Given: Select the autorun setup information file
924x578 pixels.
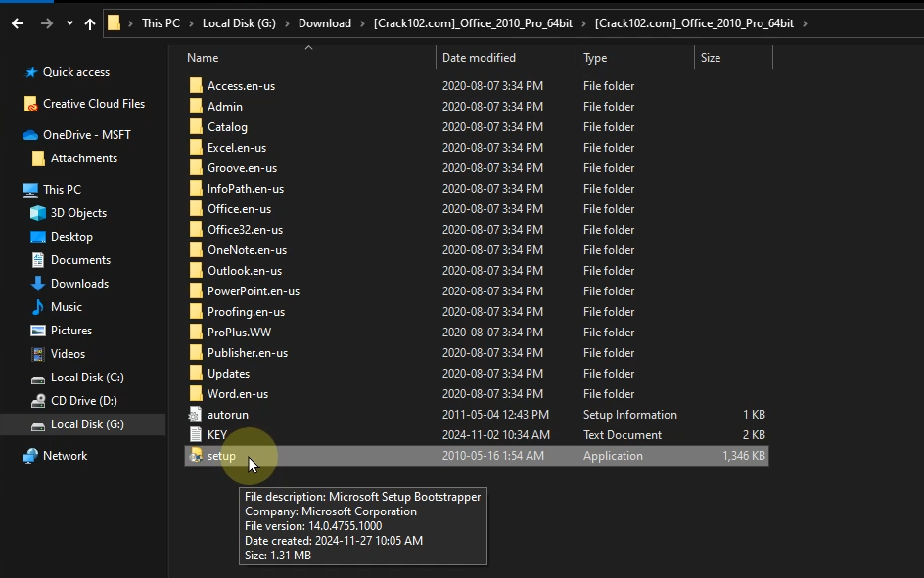Looking at the screenshot, I should (x=227, y=415).
